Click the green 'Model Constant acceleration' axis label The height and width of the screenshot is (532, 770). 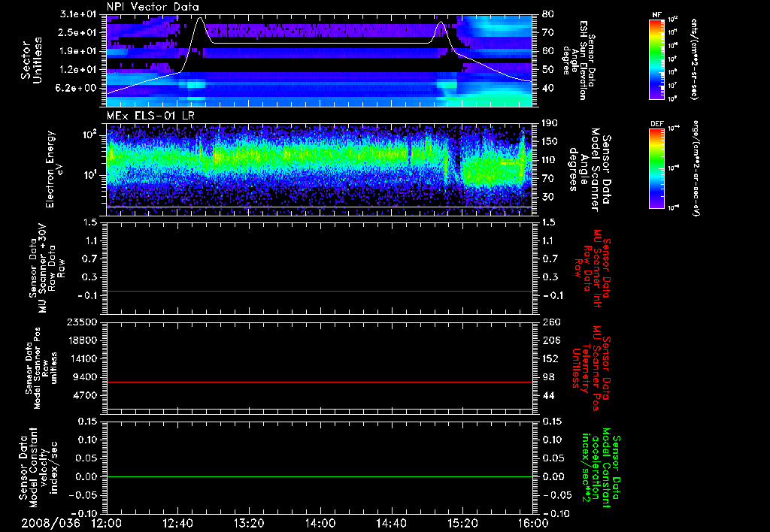(600, 468)
